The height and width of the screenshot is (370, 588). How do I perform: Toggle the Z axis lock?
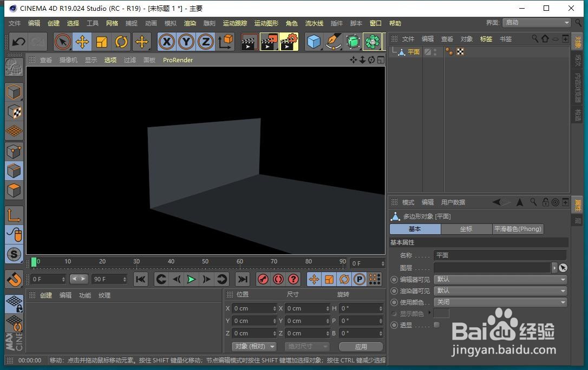[x=206, y=42]
